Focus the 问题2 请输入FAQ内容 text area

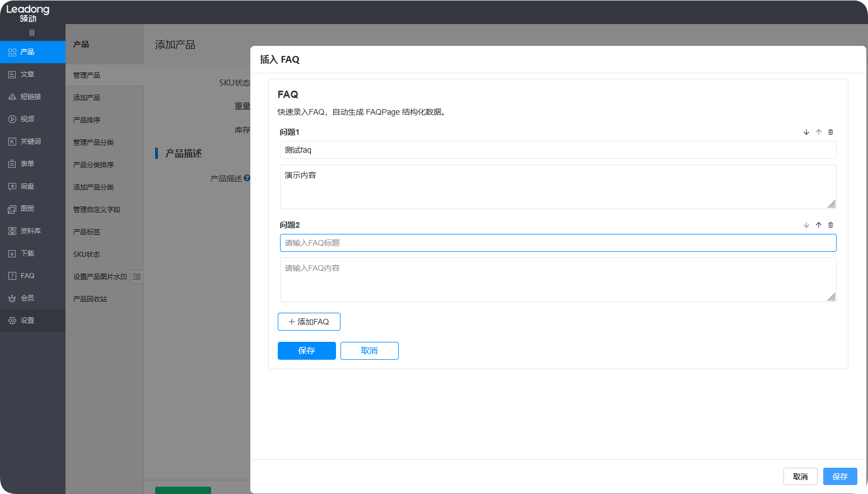tap(558, 280)
